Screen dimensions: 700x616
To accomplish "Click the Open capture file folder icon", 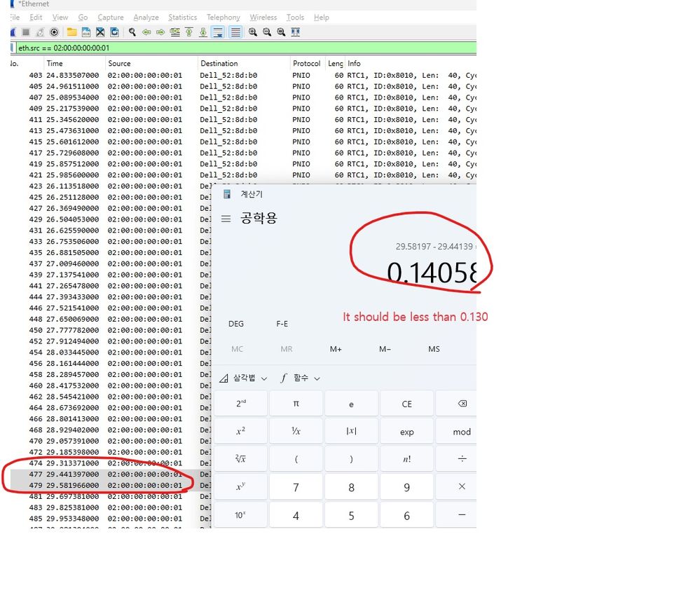I will (71, 32).
